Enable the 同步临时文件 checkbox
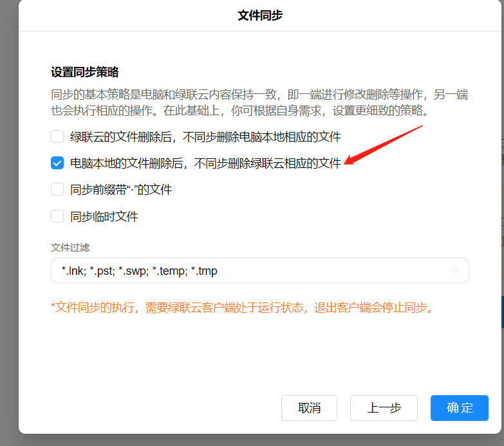The width and height of the screenshot is (504, 446). (x=57, y=216)
